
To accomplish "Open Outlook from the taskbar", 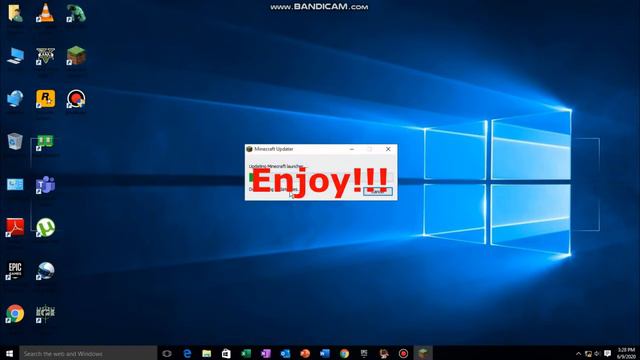I will (285, 353).
